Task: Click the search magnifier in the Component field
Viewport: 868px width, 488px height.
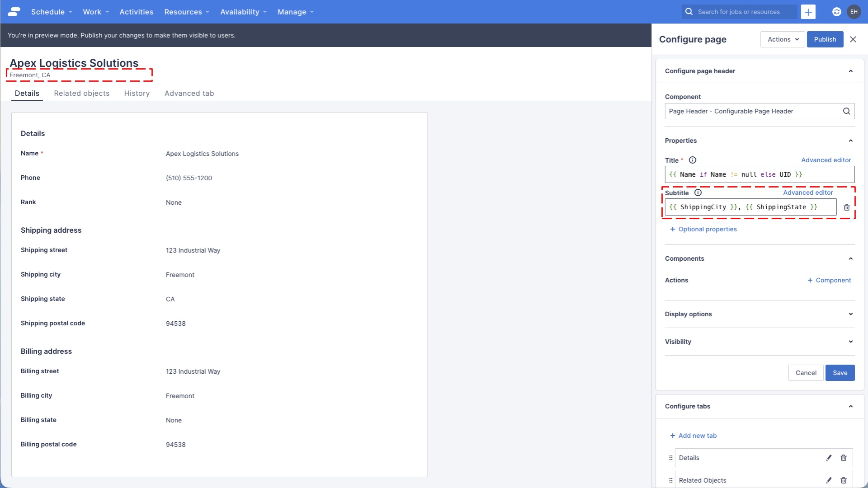Action: coord(846,111)
